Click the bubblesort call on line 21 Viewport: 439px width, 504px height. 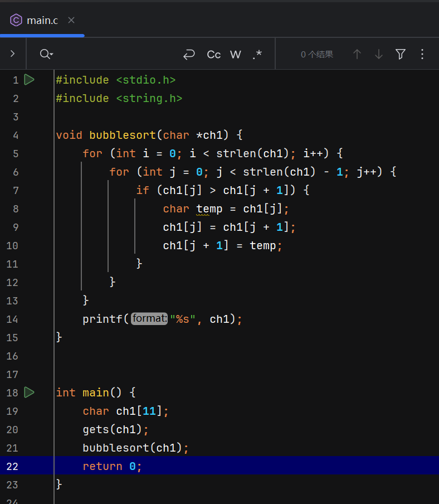116,448
